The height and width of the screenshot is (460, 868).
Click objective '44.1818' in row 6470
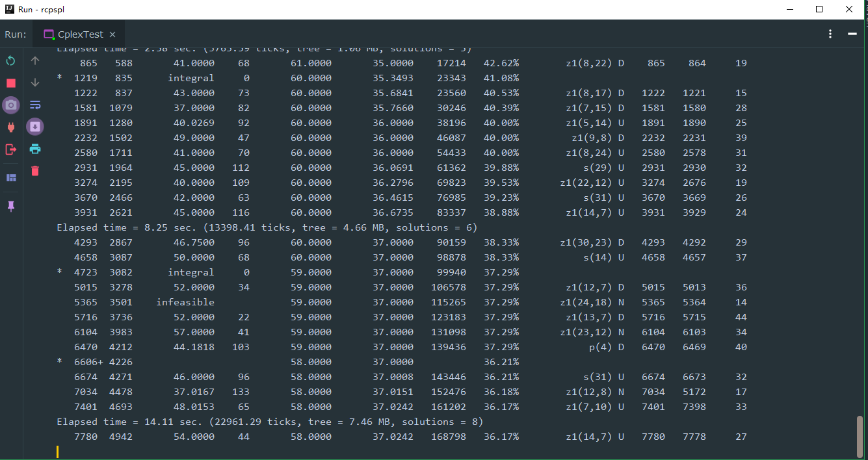tap(194, 347)
